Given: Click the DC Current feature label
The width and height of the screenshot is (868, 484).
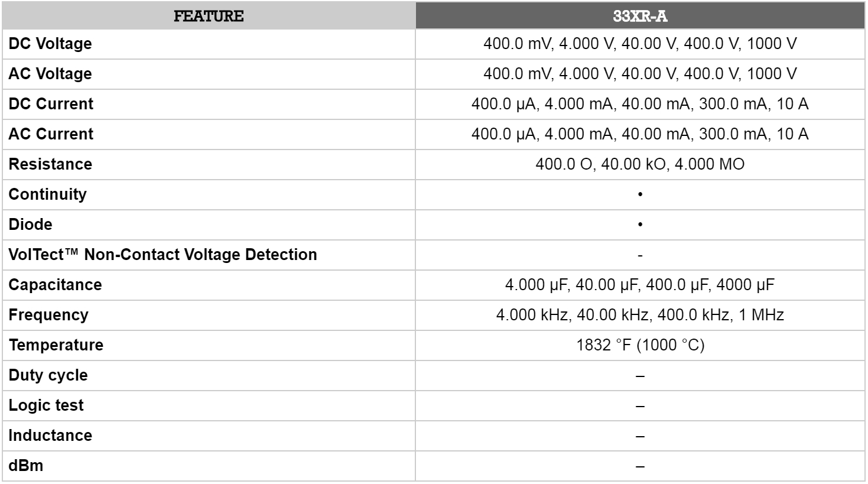Looking at the screenshot, I should (51, 104).
